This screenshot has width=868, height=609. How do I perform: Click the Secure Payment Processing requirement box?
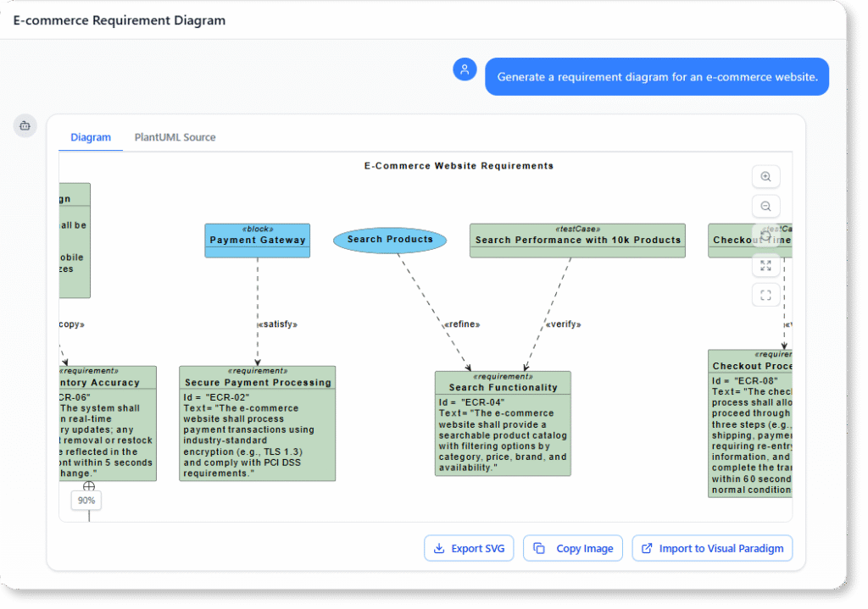click(257, 422)
